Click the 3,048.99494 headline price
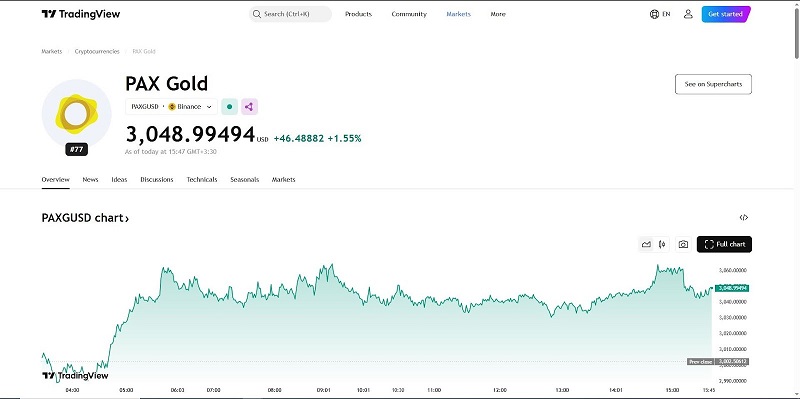 coord(190,135)
